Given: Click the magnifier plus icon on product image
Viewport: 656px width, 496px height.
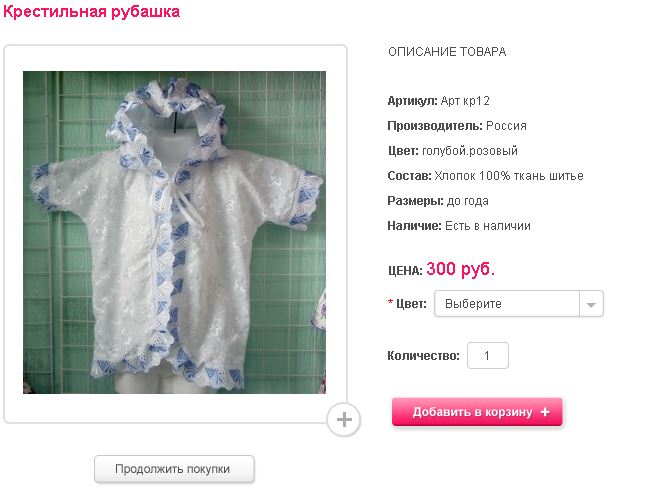Looking at the screenshot, I should (x=344, y=420).
